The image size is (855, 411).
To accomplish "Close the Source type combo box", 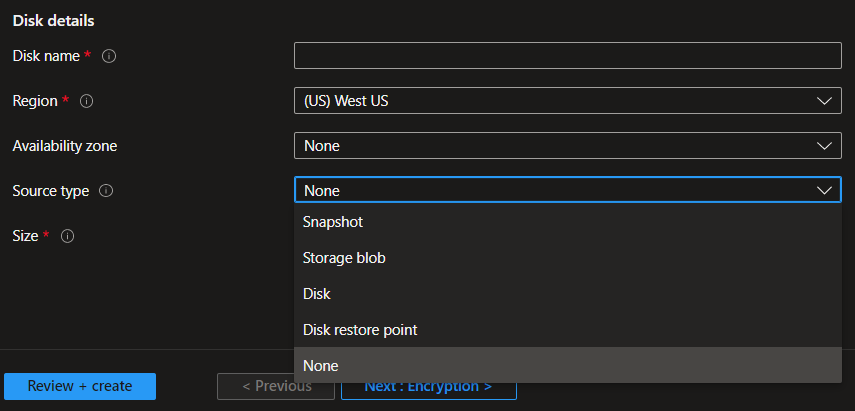I will 568,190.
